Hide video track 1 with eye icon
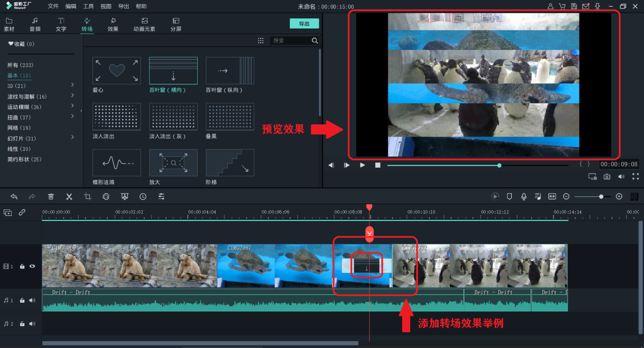This screenshot has height=348, width=644. 33,266
